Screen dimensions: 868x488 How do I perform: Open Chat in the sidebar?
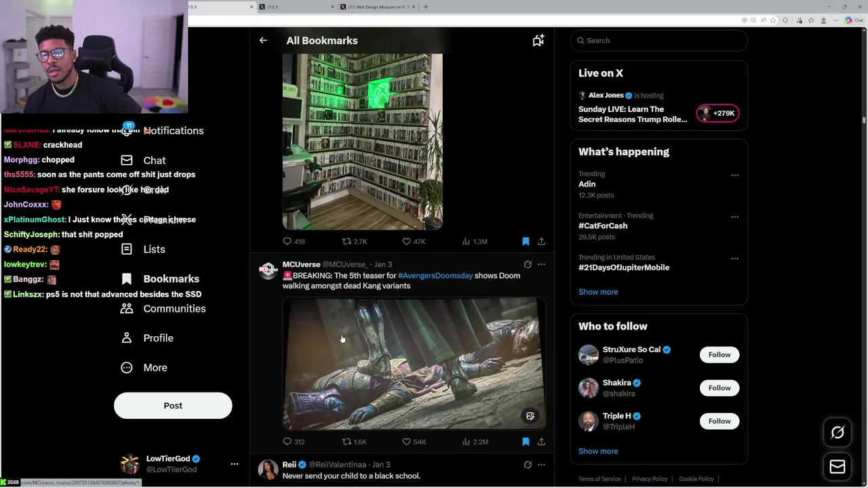click(144, 161)
